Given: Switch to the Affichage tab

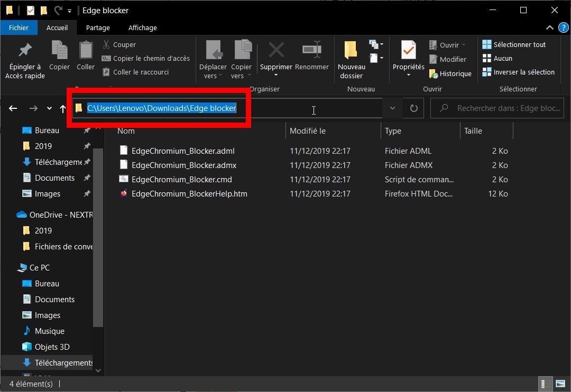Looking at the screenshot, I should (x=142, y=27).
